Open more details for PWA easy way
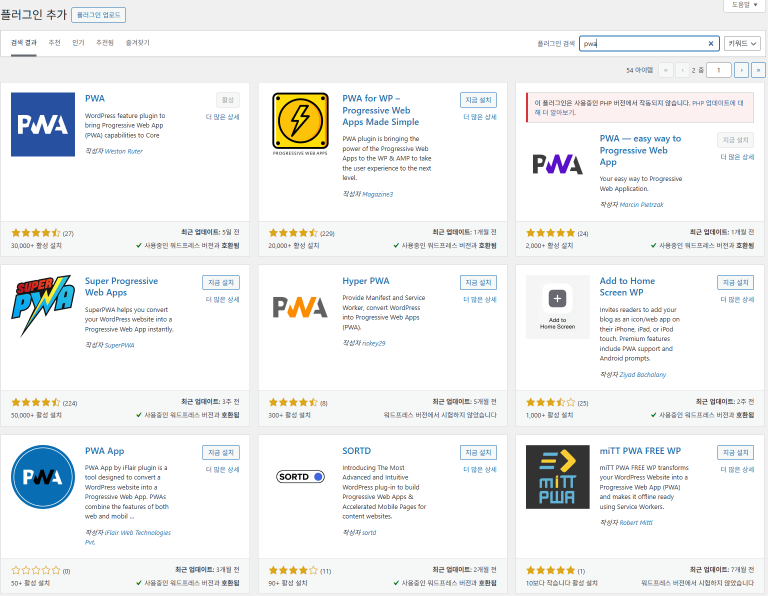 737,157
